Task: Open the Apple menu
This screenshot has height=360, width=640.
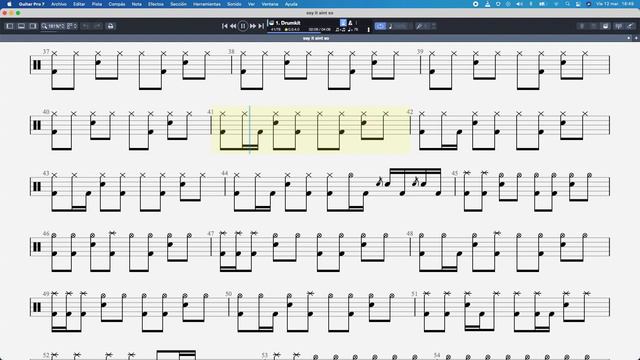Action: pos(9,4)
